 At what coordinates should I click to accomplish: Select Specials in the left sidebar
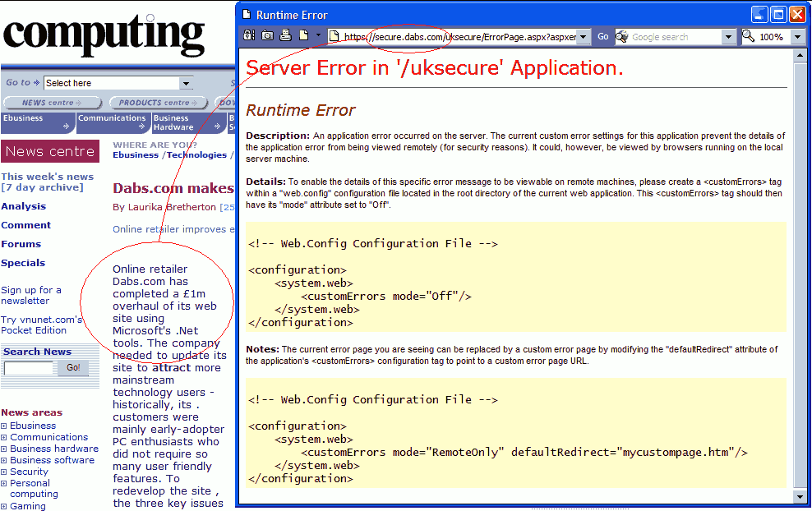click(23, 263)
